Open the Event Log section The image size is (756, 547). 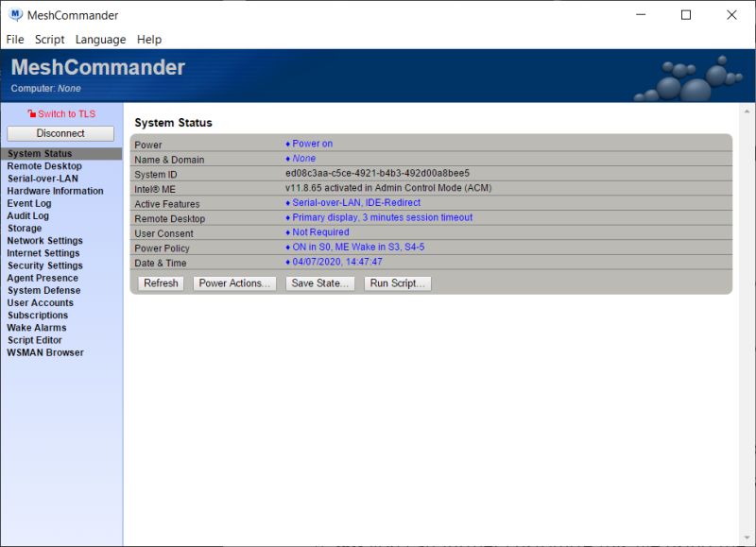tap(29, 203)
